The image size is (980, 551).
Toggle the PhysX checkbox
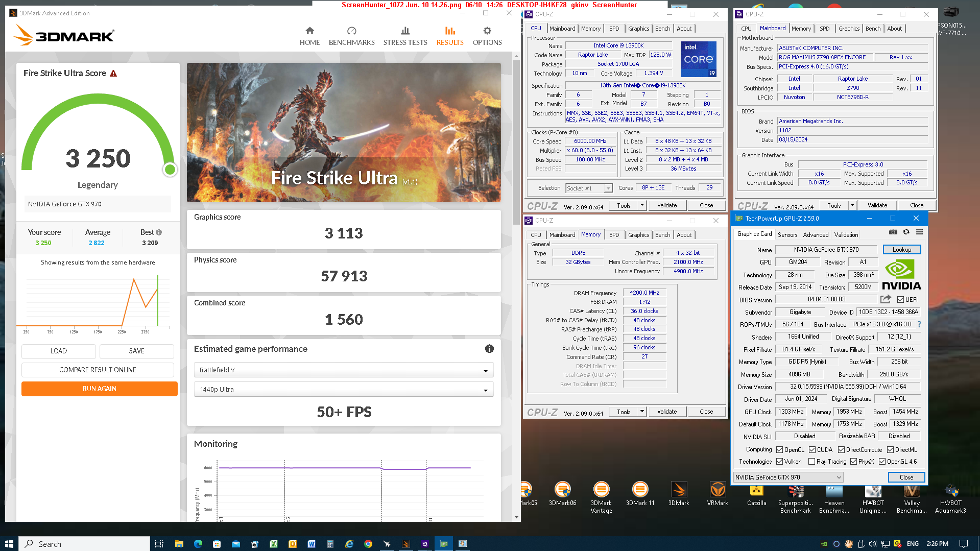point(853,462)
